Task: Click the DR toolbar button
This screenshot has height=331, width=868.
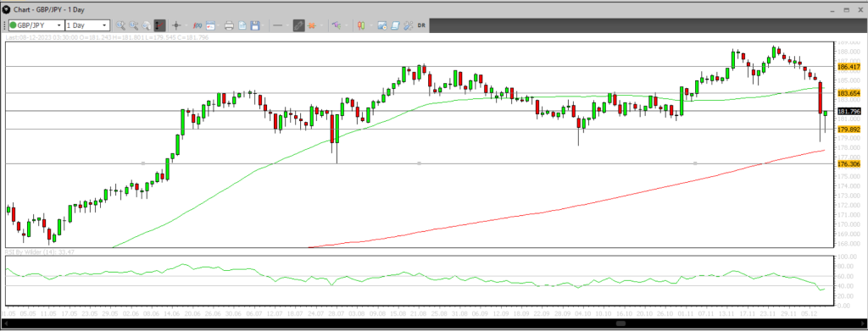Action: [421, 25]
